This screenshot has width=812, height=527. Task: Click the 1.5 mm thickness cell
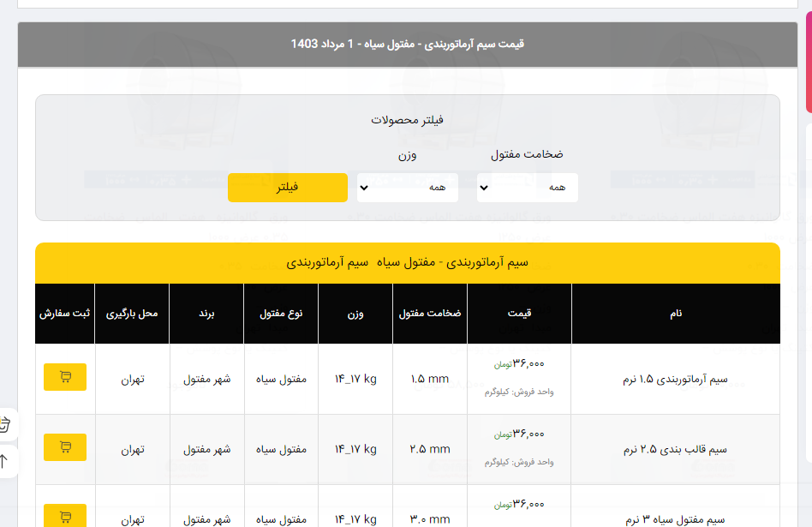tap(430, 379)
